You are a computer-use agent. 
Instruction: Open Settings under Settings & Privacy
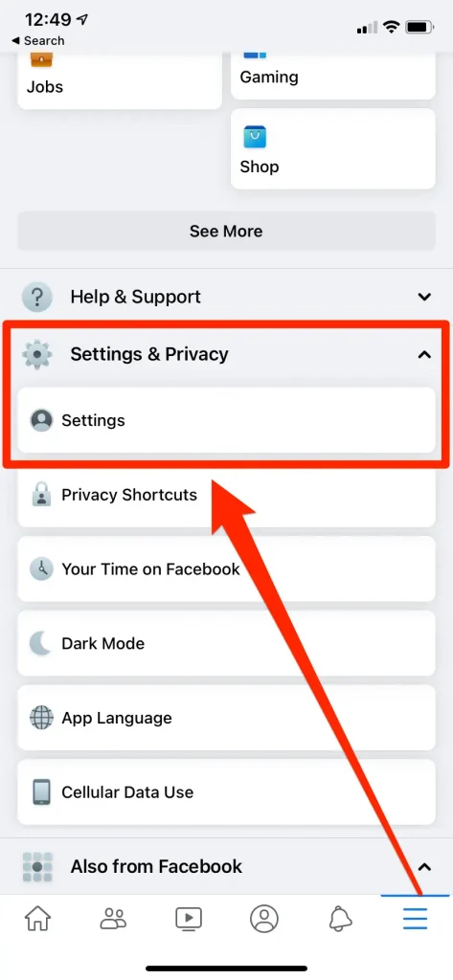tap(226, 420)
